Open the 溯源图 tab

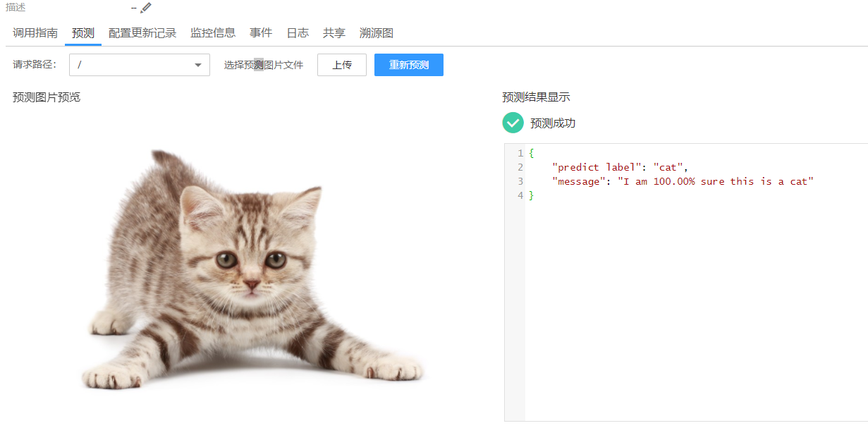[376, 32]
